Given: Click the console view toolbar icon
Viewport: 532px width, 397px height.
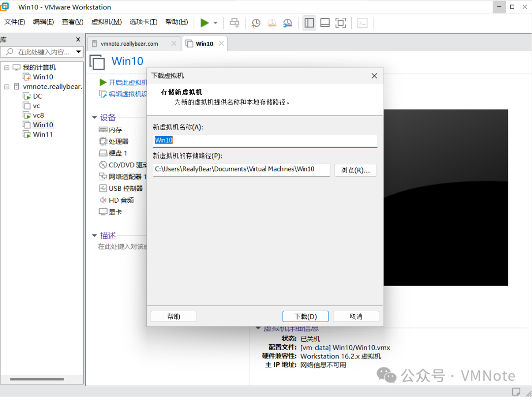Looking at the screenshot, I should click(x=363, y=23).
